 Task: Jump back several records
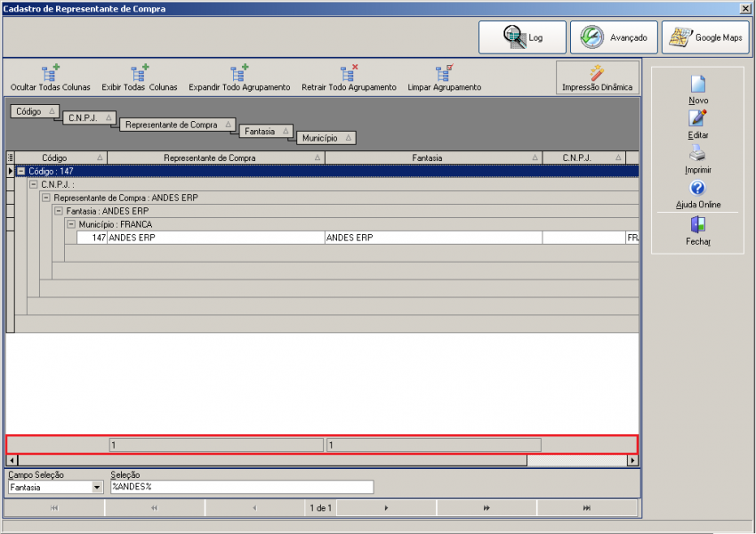click(x=154, y=507)
